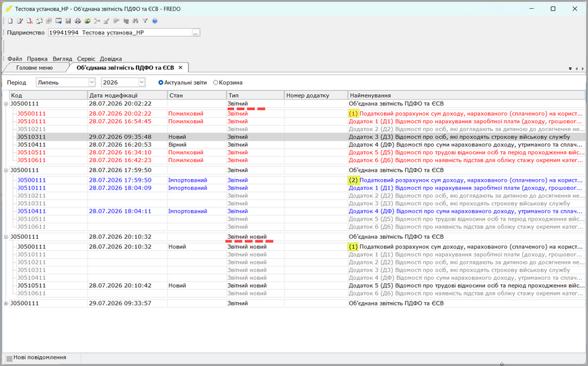Viewport: 588px width, 366px height.
Task: Sort by the Тип column header
Action: [x=256, y=96]
